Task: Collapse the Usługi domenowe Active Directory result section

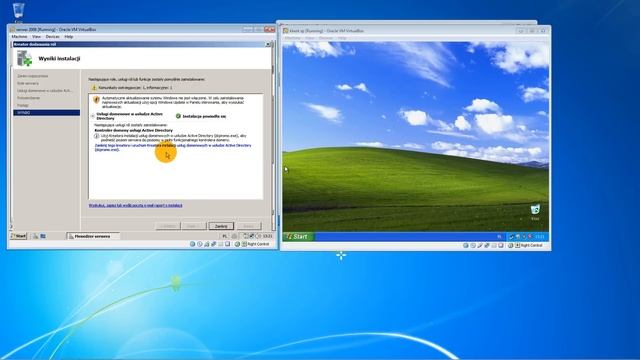Action: click(93, 116)
